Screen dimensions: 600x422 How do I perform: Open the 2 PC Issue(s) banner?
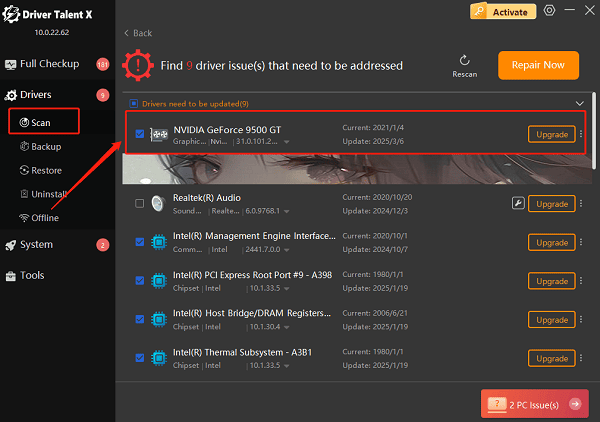tap(535, 404)
